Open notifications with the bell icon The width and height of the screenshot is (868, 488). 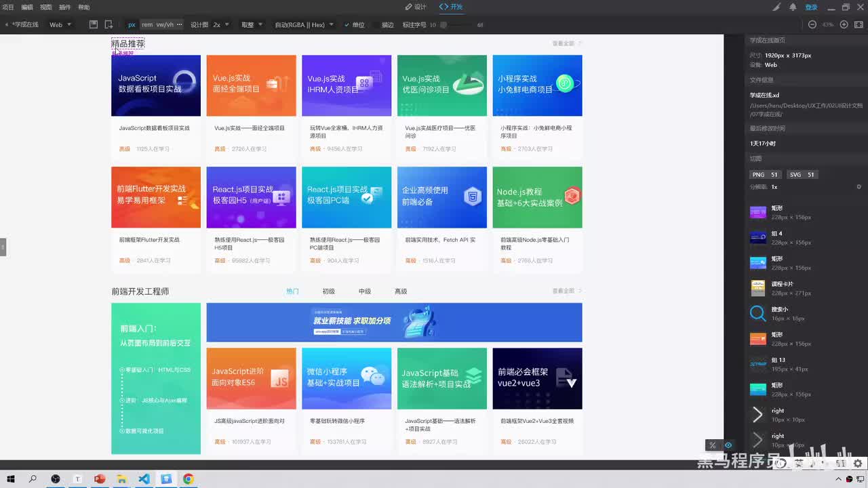pyautogui.click(x=793, y=7)
